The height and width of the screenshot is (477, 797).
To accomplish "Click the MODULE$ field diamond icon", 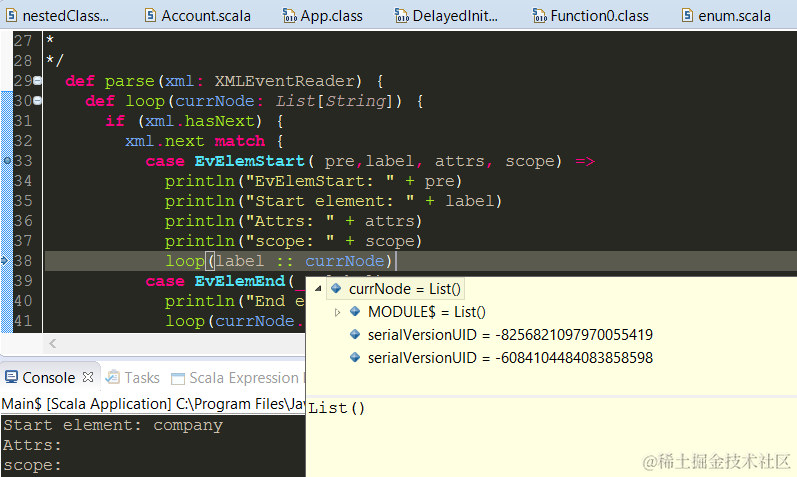I will click(x=355, y=311).
